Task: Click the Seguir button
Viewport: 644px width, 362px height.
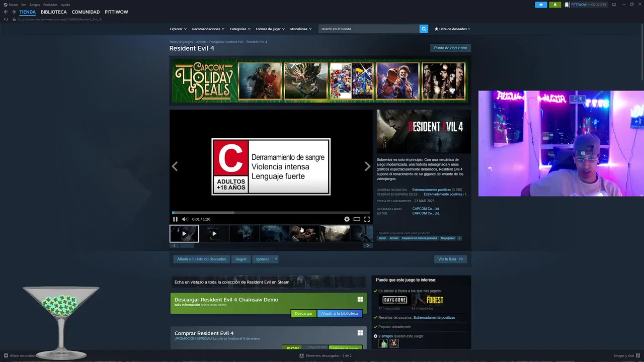Action: 241,259
